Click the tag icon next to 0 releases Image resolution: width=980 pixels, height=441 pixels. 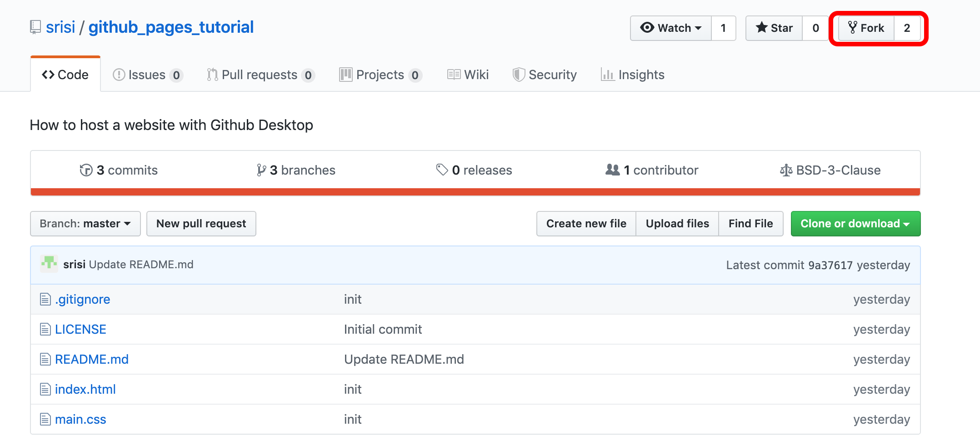point(442,170)
